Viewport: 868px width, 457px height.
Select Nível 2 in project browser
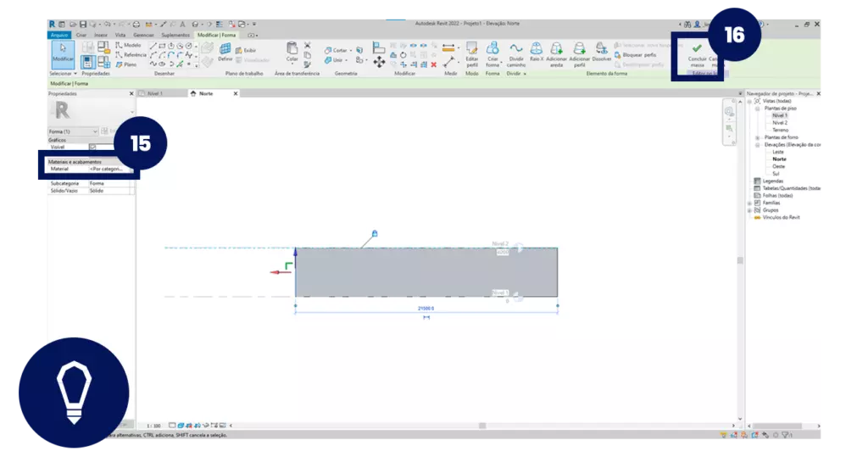tap(780, 123)
